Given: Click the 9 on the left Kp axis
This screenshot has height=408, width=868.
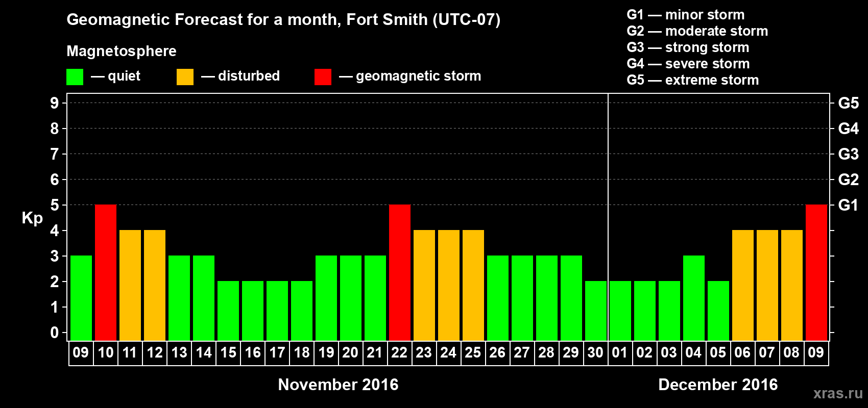Looking at the screenshot, I should [x=55, y=103].
